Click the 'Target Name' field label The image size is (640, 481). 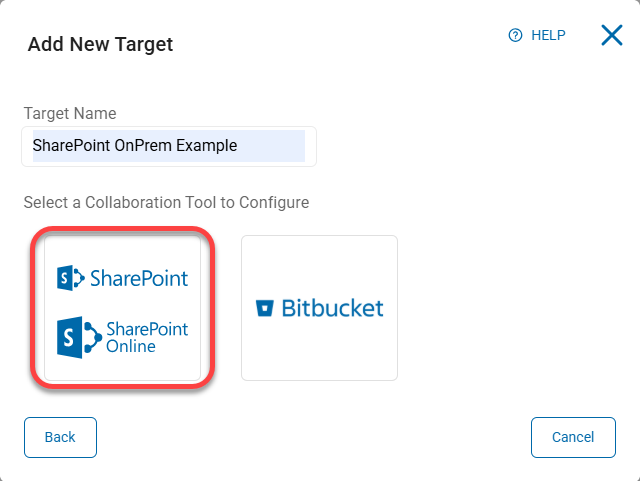[x=70, y=114]
